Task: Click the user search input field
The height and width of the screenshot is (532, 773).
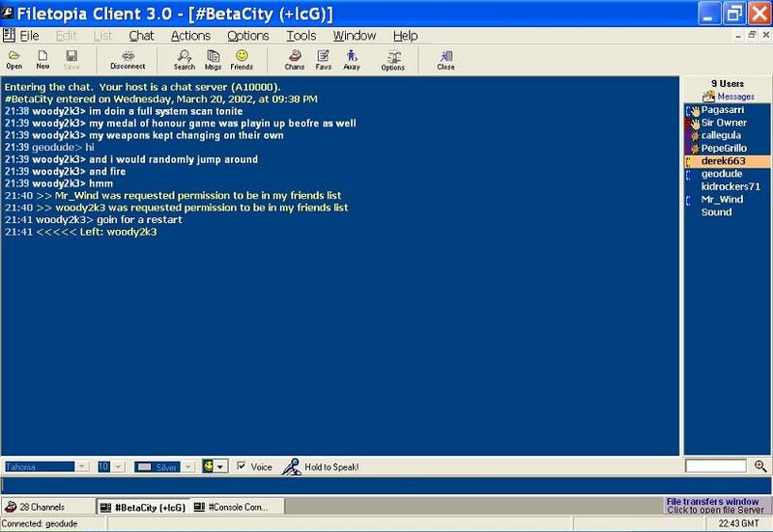Action: [x=715, y=466]
